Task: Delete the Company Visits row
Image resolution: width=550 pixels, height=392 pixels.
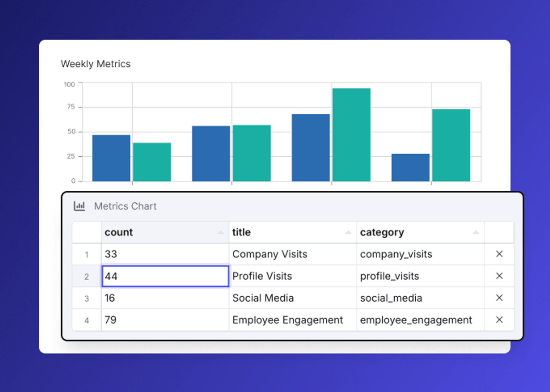Action: pyautogui.click(x=499, y=254)
